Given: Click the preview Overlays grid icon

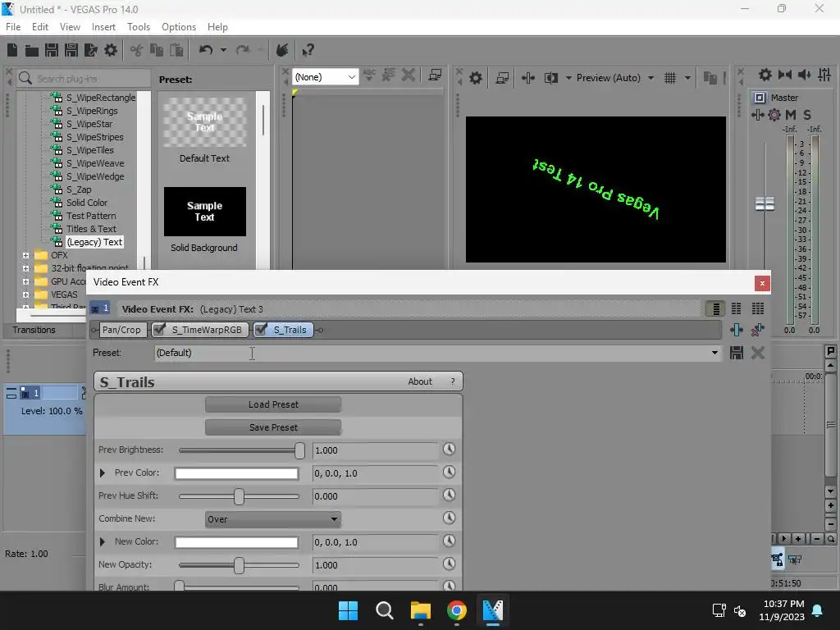Looking at the screenshot, I should pos(670,78).
